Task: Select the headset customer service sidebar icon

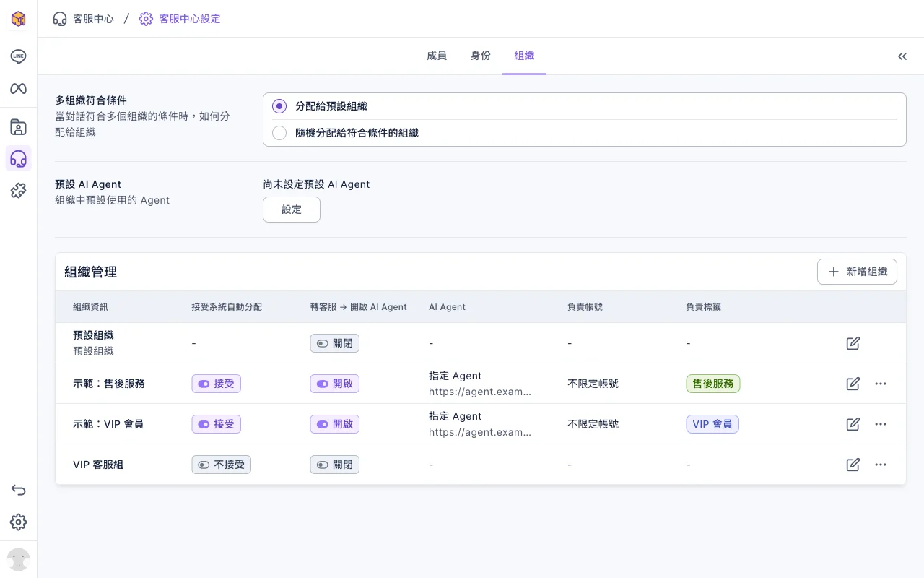Action: pyautogui.click(x=19, y=159)
